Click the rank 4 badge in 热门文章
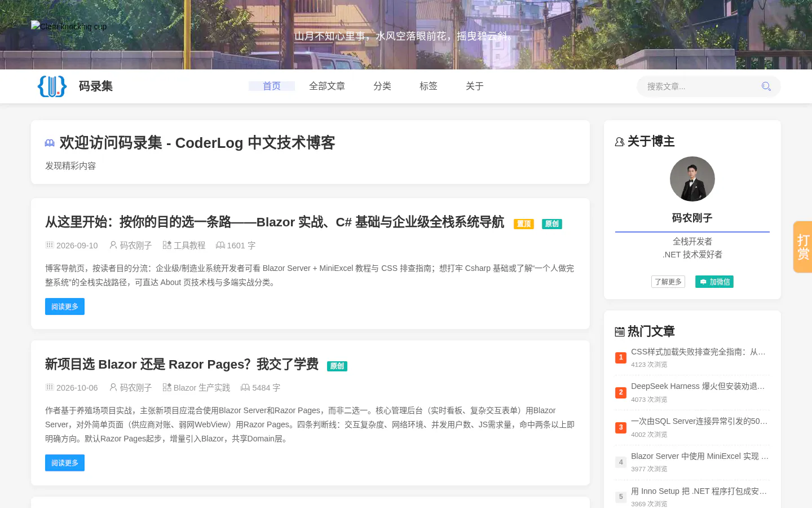Screen dimensions: 812x508 pyautogui.click(x=621, y=462)
